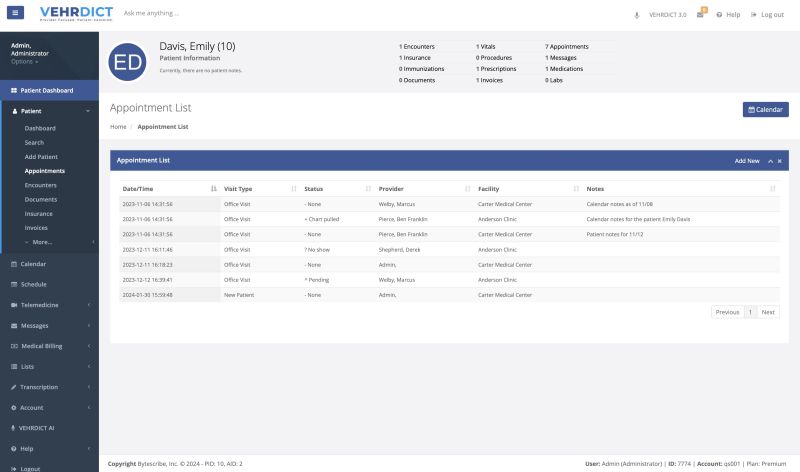800x472 pixels.
Task: Activate the microphone icon in top bar
Action: pyautogui.click(x=636, y=15)
